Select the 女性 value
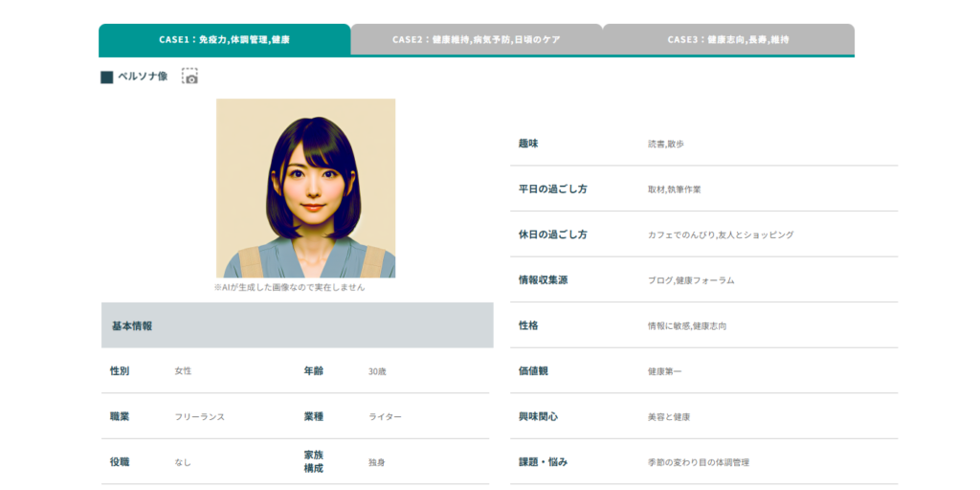 tap(183, 371)
